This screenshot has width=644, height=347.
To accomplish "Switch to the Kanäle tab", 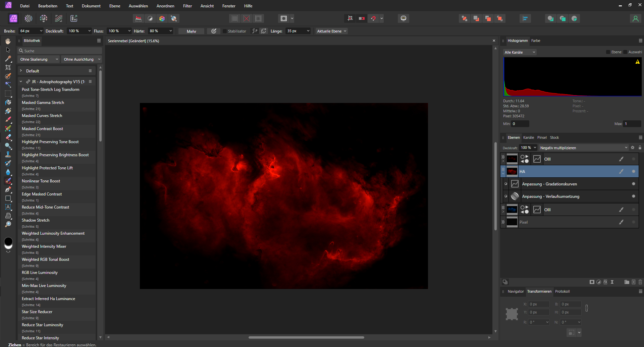I will coord(529,137).
